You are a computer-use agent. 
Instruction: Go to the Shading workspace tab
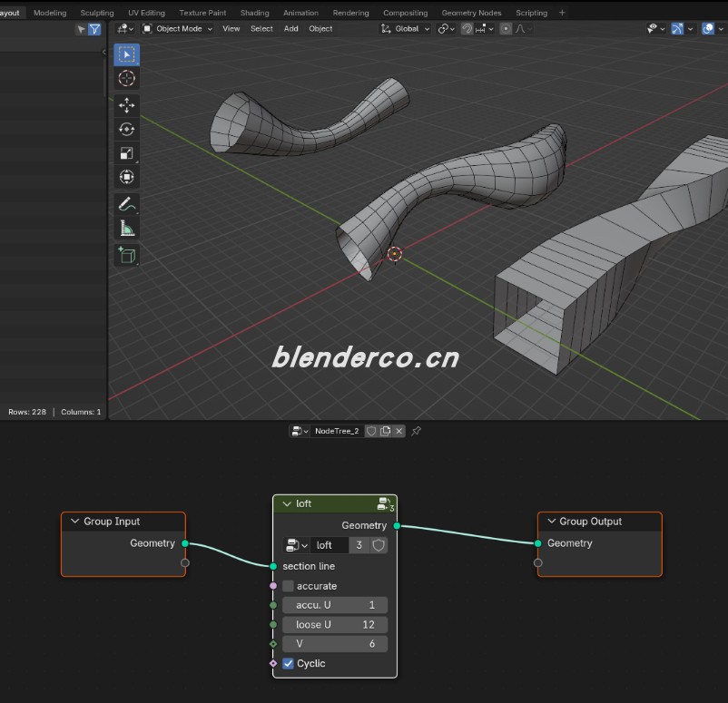click(x=254, y=13)
